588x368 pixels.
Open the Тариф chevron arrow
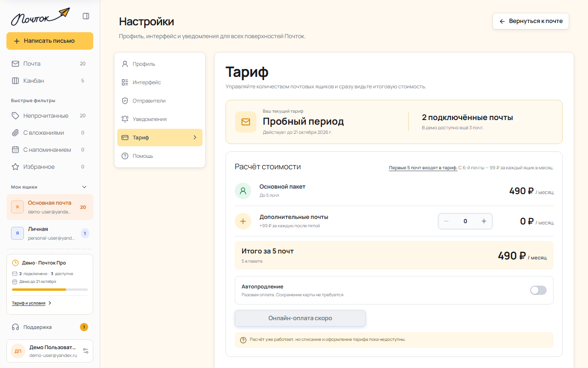195,138
